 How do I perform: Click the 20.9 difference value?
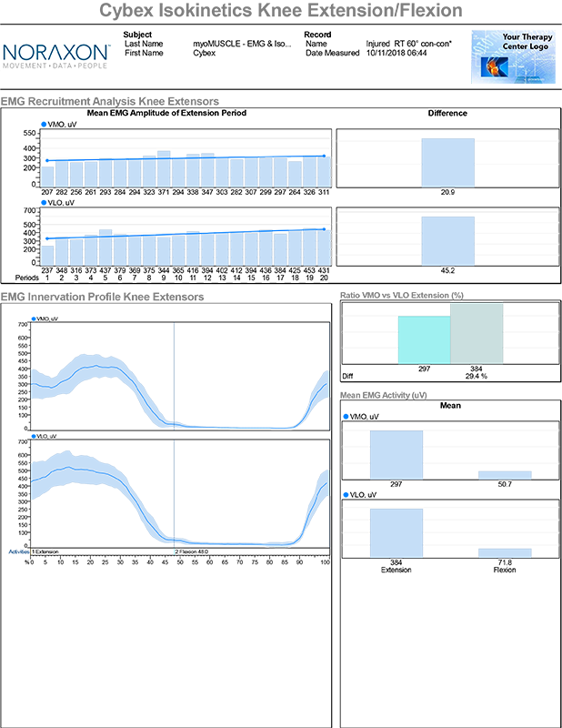[x=447, y=192]
